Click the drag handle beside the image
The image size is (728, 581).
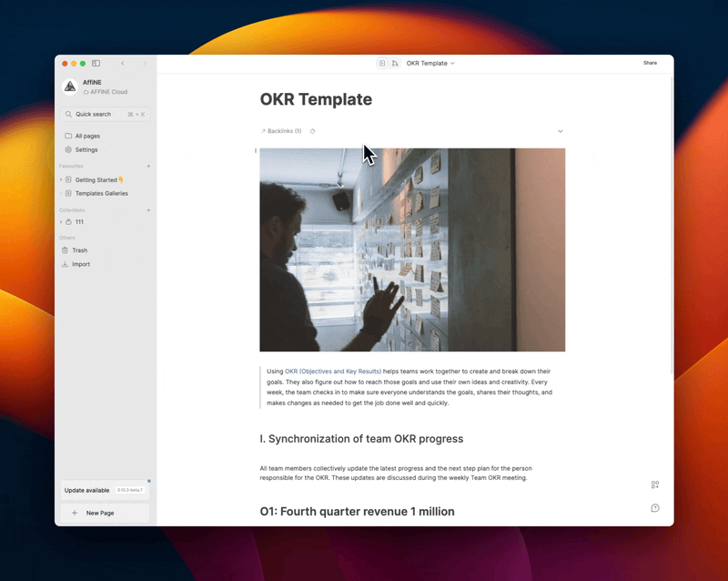coord(256,150)
